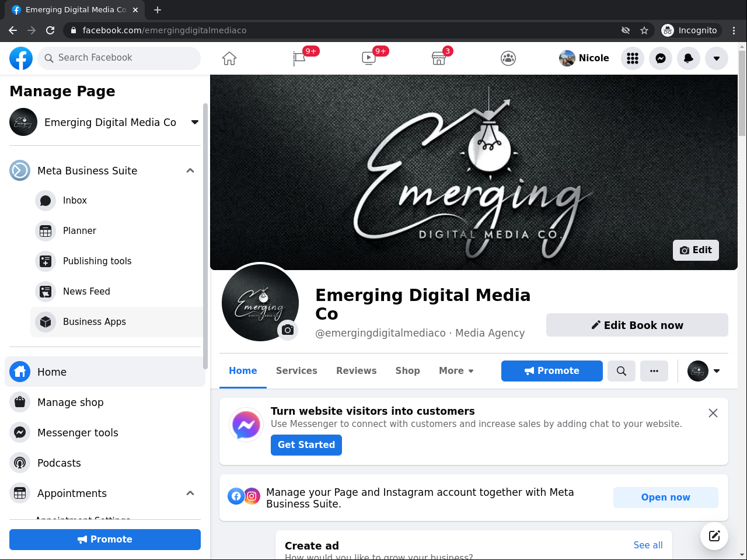
Task: Click the Messenger logo in the banner
Action: [x=246, y=425]
